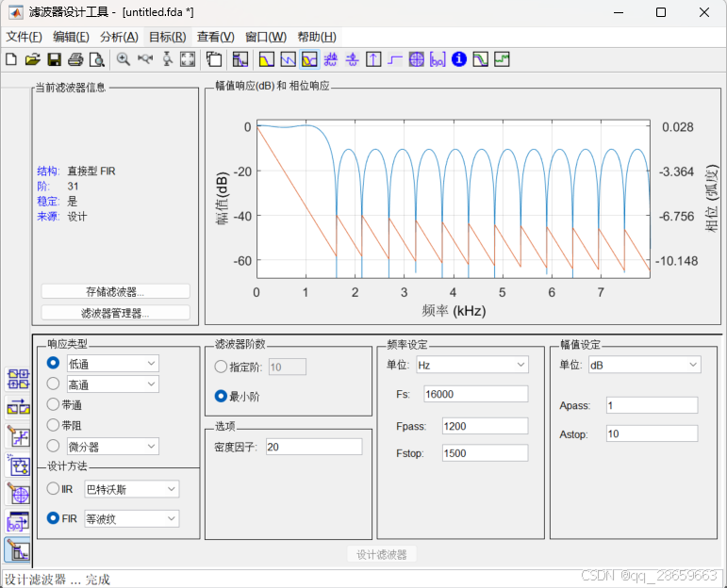Open the import filter sidebar panel
The image size is (727, 588).
tap(19, 522)
